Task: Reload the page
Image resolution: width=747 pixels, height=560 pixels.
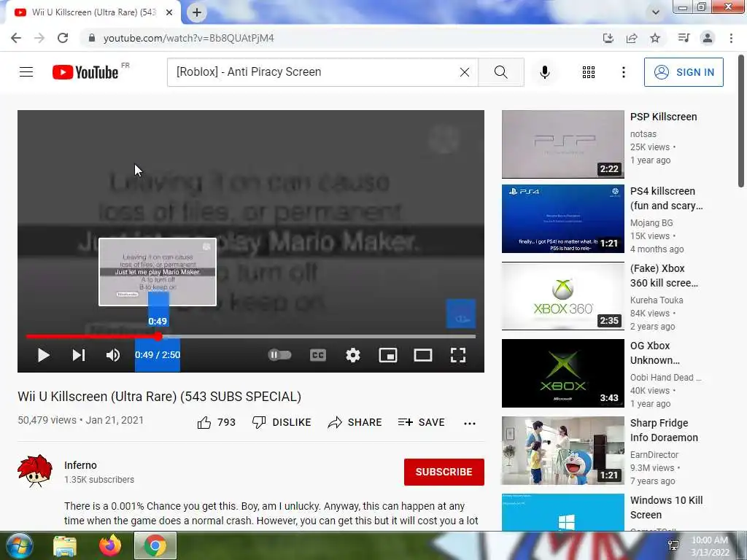Action: coord(63,38)
